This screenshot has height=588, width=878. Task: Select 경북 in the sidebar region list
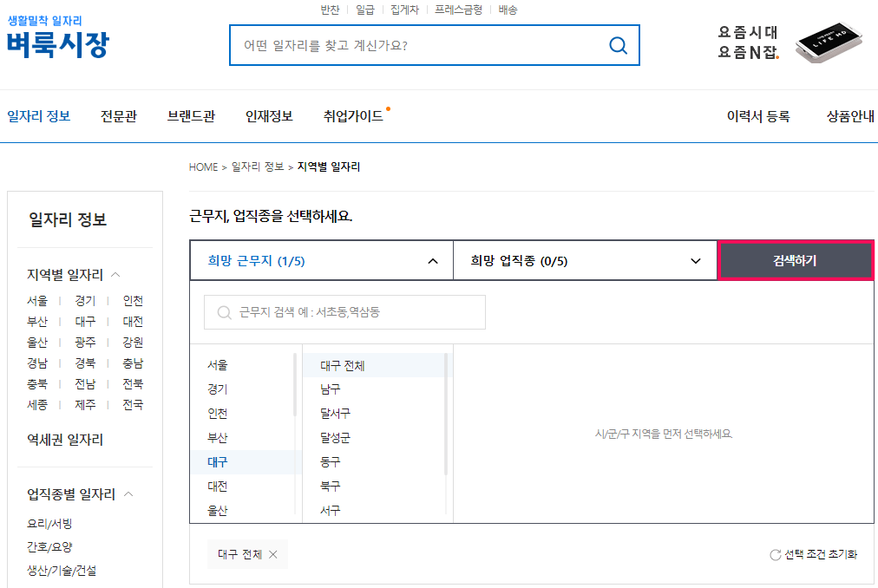point(85,363)
